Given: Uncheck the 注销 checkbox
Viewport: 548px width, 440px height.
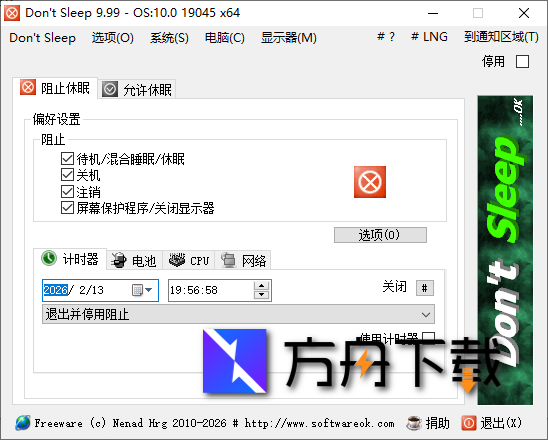Looking at the screenshot, I should 67,192.
